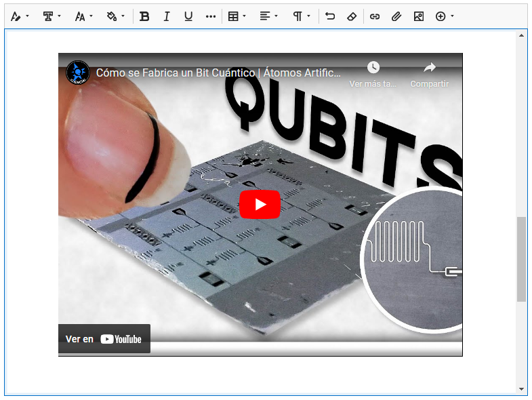Image resolution: width=532 pixels, height=400 pixels.
Task: Click the Compartir share button on video
Action: [x=429, y=75]
